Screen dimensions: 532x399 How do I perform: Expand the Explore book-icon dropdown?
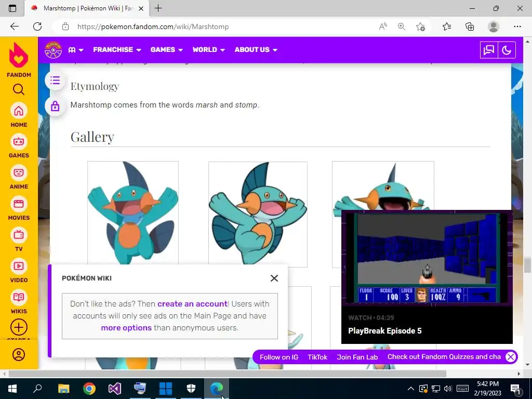[x=76, y=50]
